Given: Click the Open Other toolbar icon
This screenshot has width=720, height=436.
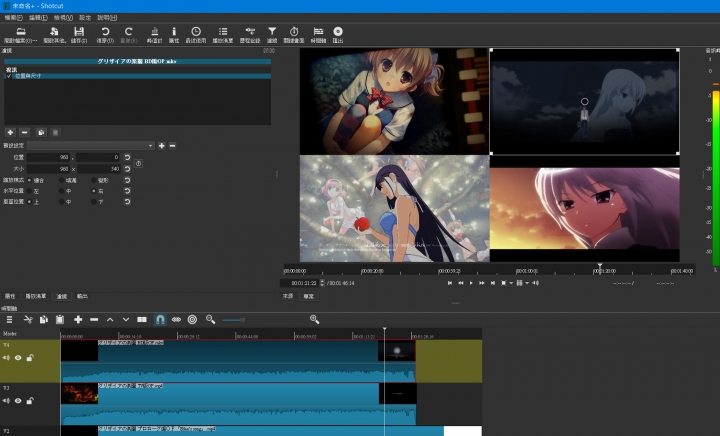Looking at the screenshot, I should (54, 32).
